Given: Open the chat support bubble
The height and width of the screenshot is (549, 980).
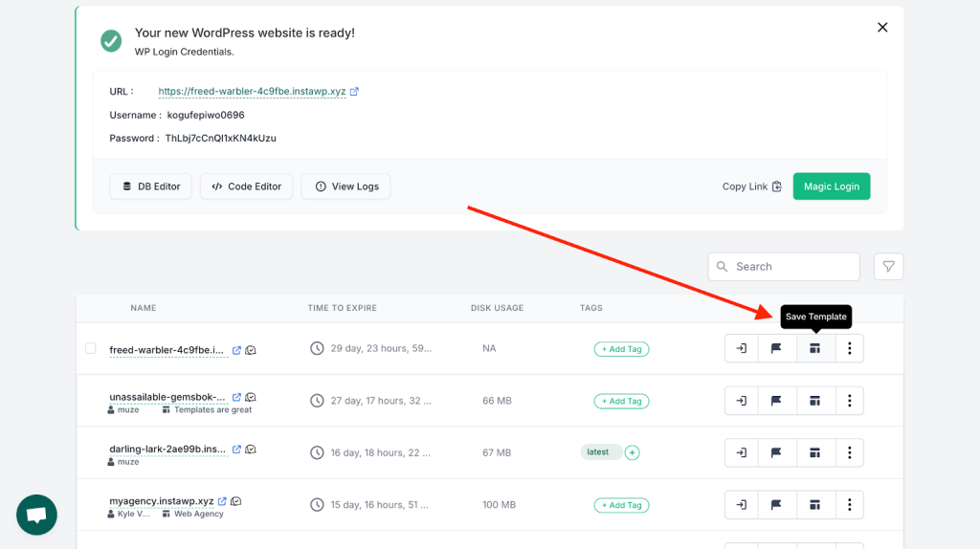Looking at the screenshot, I should (x=37, y=515).
